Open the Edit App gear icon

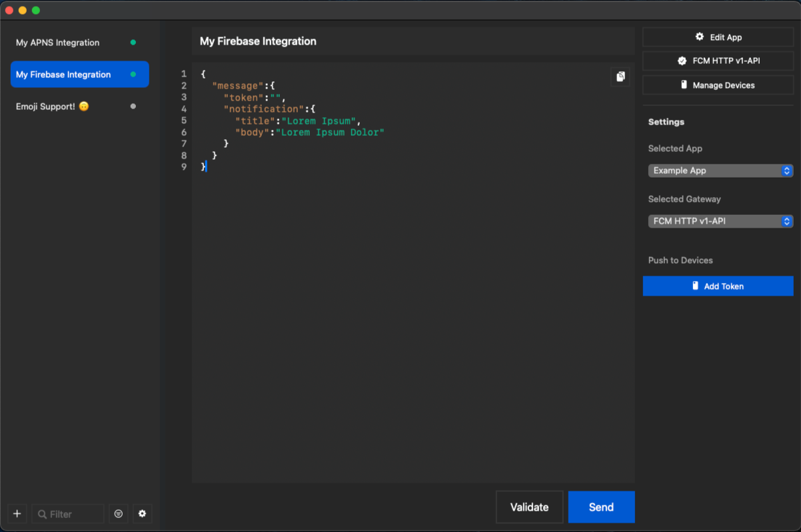[698, 37]
